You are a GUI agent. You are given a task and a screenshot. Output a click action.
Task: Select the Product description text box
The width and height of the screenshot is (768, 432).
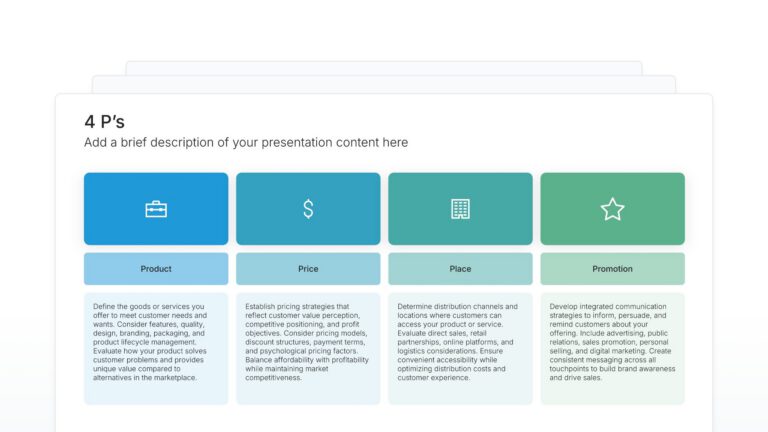(x=156, y=343)
